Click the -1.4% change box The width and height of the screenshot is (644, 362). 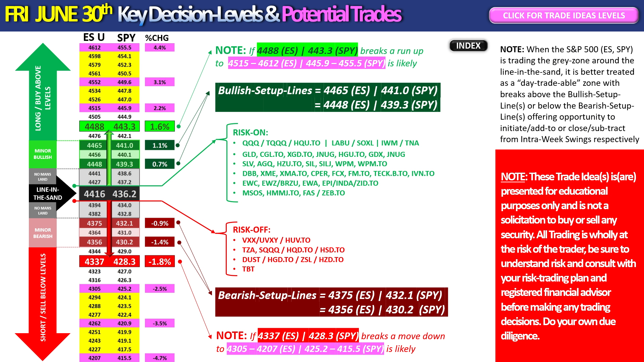coord(160,242)
